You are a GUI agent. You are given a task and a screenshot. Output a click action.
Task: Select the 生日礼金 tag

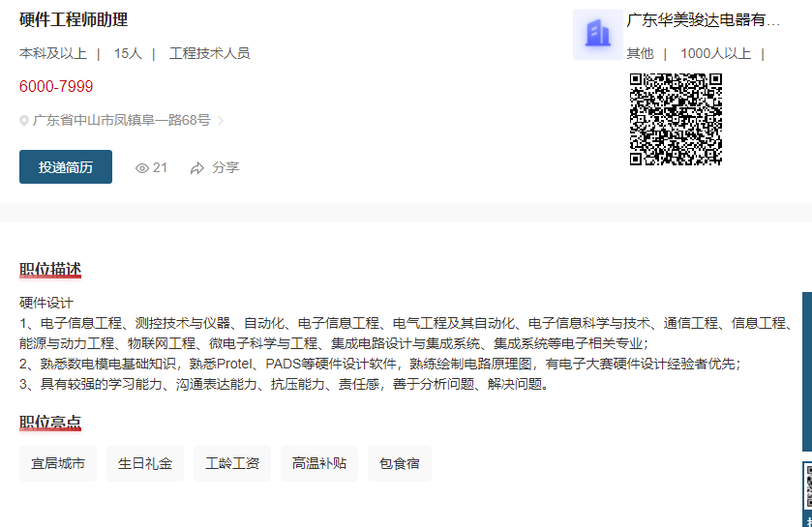[145, 463]
